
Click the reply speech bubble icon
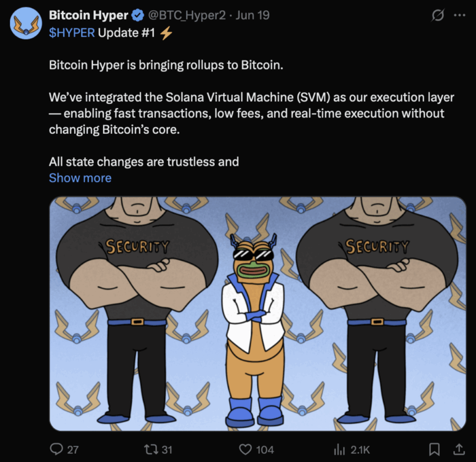coord(56,449)
